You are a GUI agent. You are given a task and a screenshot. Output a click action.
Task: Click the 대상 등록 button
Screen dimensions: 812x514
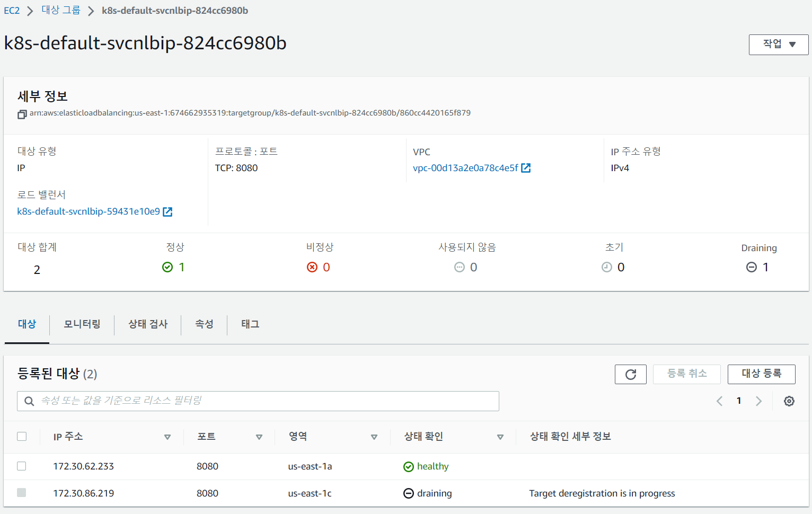tap(761, 374)
